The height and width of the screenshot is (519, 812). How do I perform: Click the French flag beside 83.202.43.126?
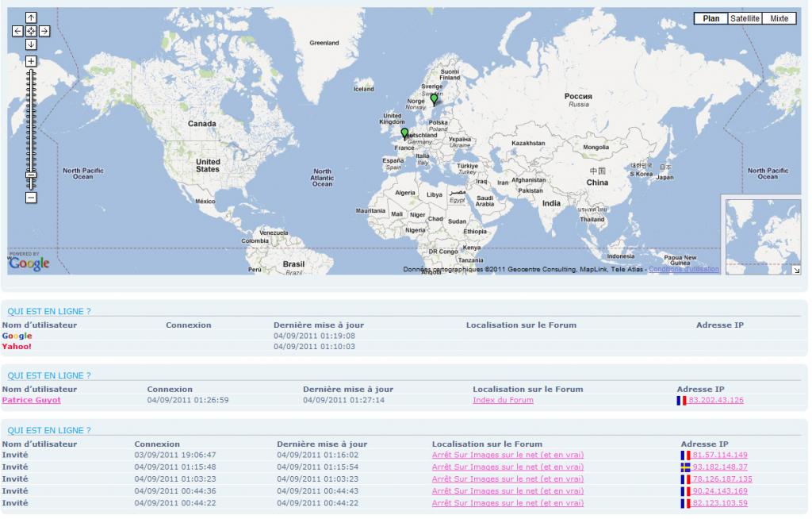coord(681,401)
